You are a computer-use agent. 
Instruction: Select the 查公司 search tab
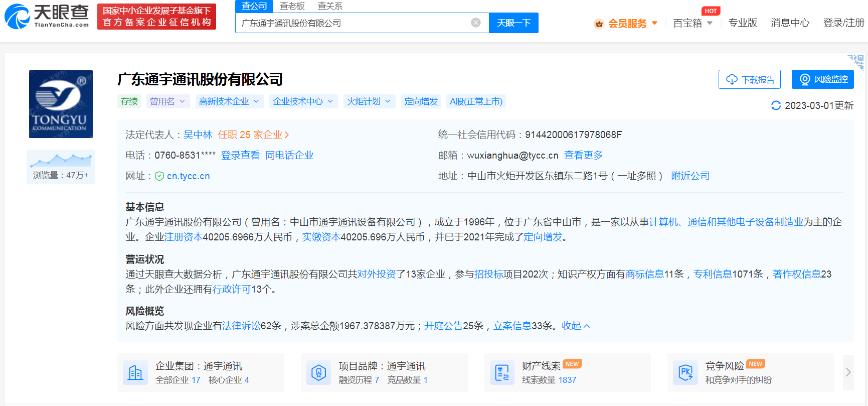[254, 6]
